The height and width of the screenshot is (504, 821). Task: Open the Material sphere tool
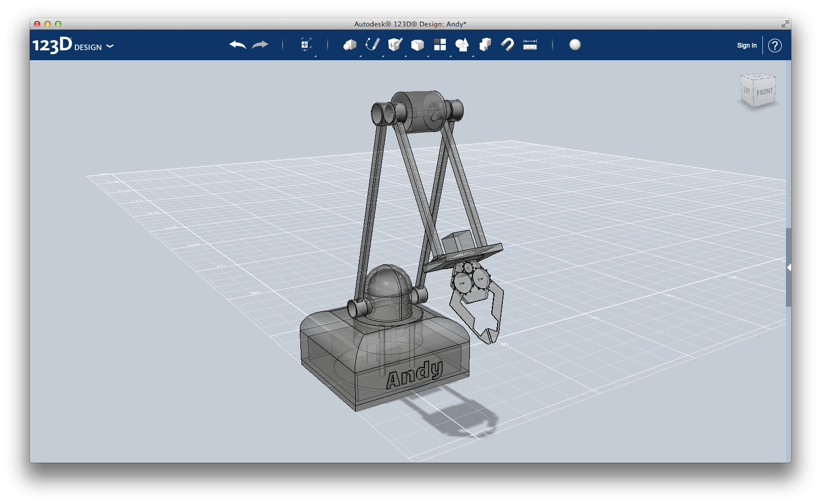[x=575, y=44]
